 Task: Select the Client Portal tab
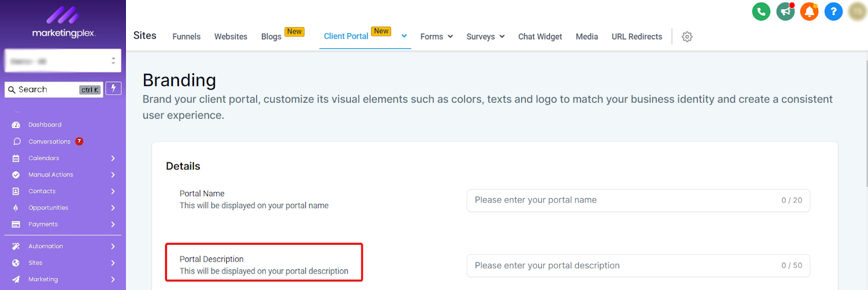[346, 36]
